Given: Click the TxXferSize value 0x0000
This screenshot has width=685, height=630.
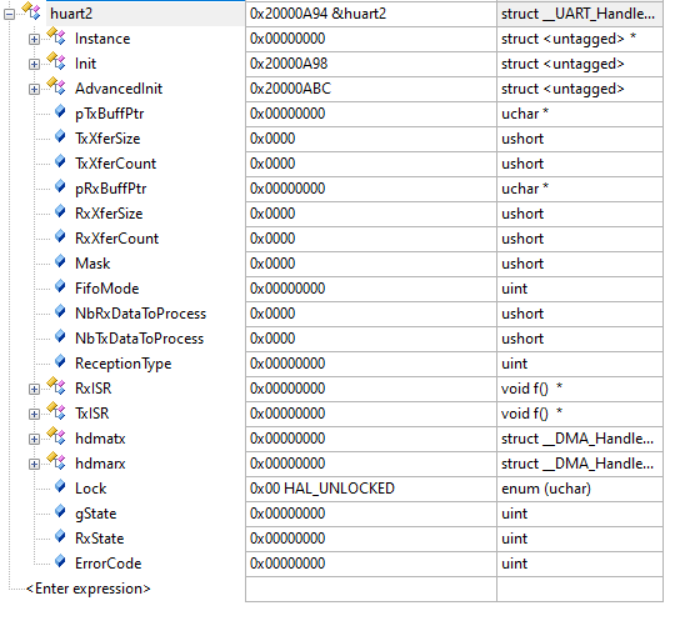Looking at the screenshot, I should click(x=273, y=139).
